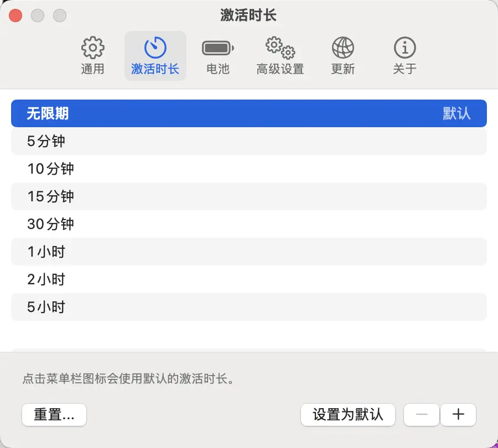Click the plus button to add duration
498x448 pixels.
point(458,414)
